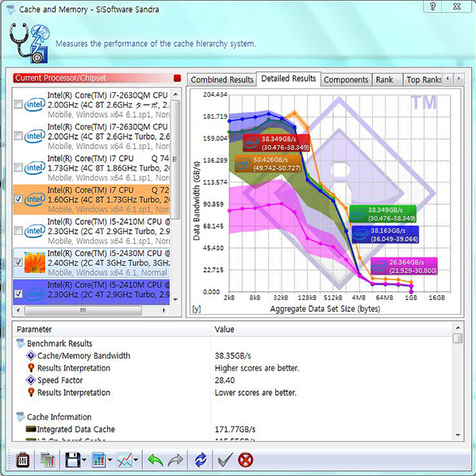Click the Parameter column header
The height and width of the screenshot is (476, 476).
point(111,329)
